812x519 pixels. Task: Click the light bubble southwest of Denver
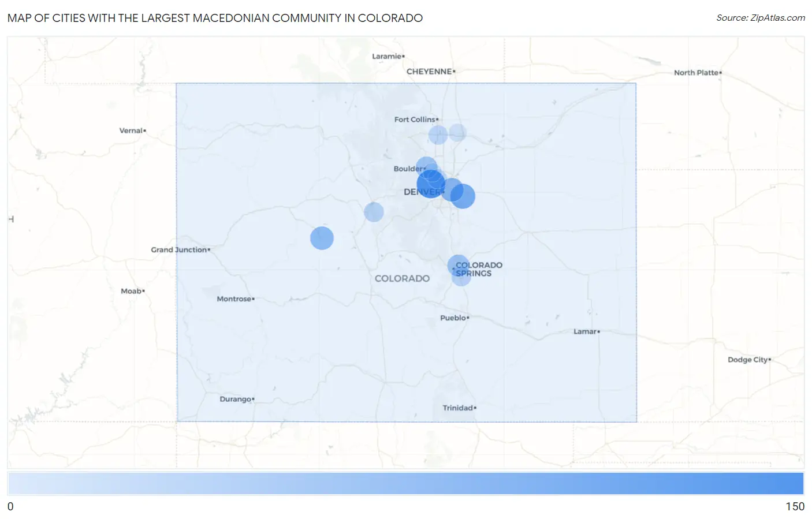tap(374, 212)
